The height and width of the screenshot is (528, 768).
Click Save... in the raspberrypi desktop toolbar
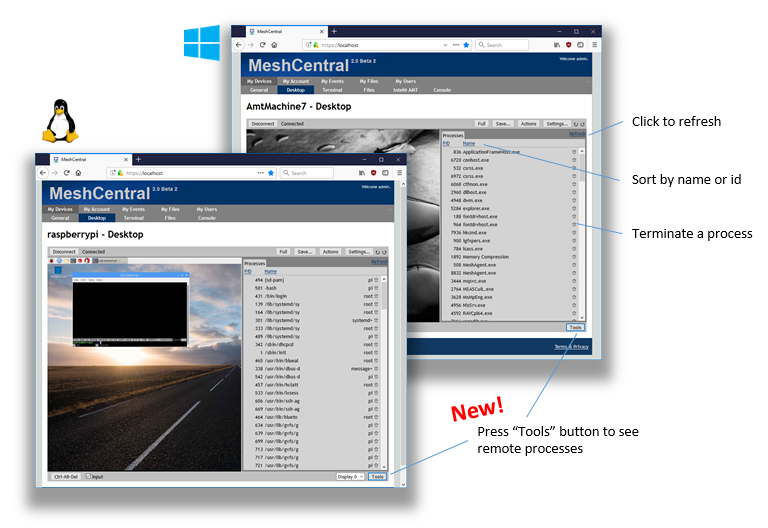pyautogui.click(x=305, y=252)
